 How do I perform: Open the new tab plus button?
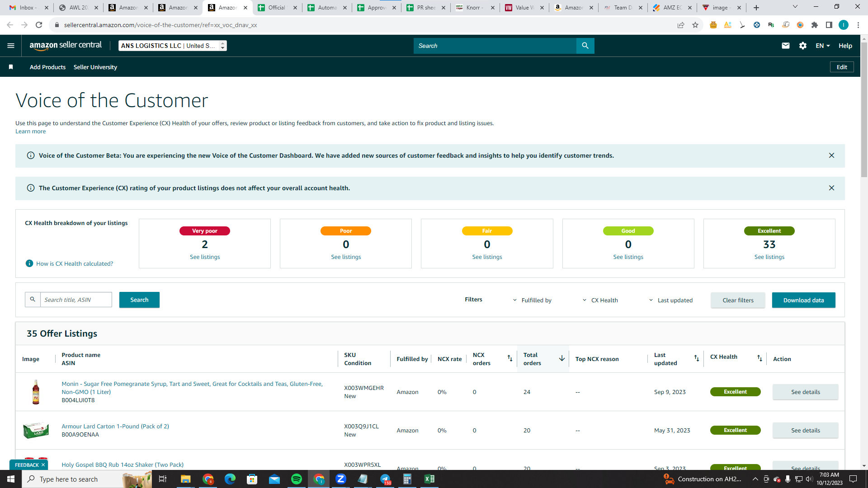(x=756, y=8)
